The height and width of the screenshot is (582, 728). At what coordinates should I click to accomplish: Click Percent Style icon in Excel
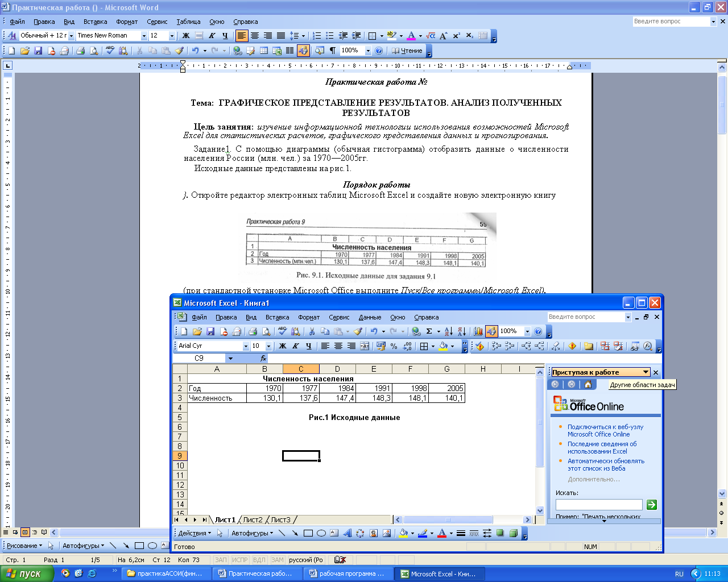tap(394, 346)
